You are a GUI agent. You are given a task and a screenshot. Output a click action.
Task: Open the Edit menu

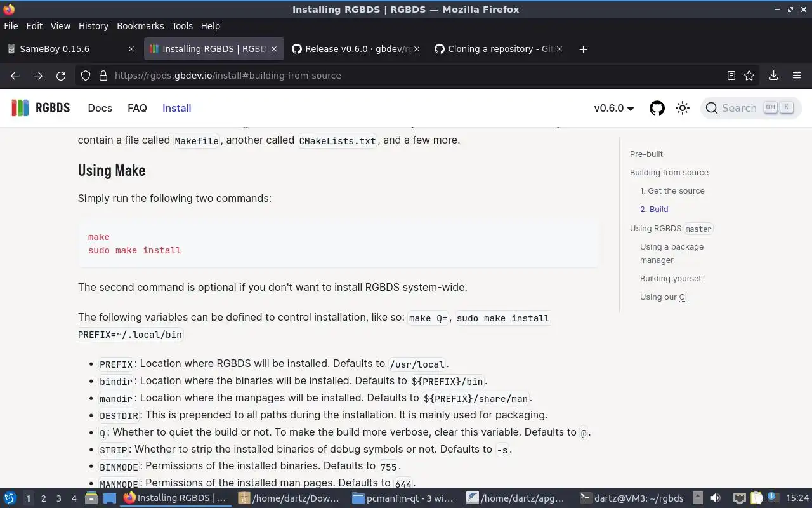[x=34, y=26]
